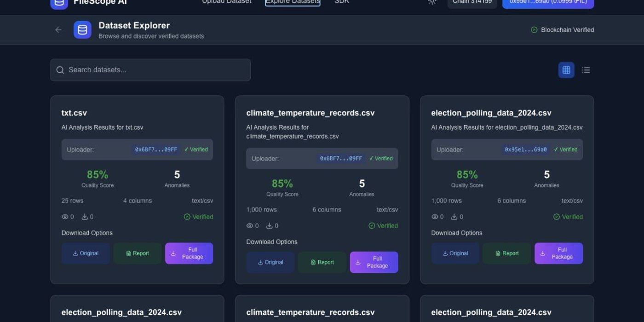The width and height of the screenshot is (644, 322).
Task: Click uploader address 0x6BF7...09FF on txt.csv card
Action: (156, 149)
